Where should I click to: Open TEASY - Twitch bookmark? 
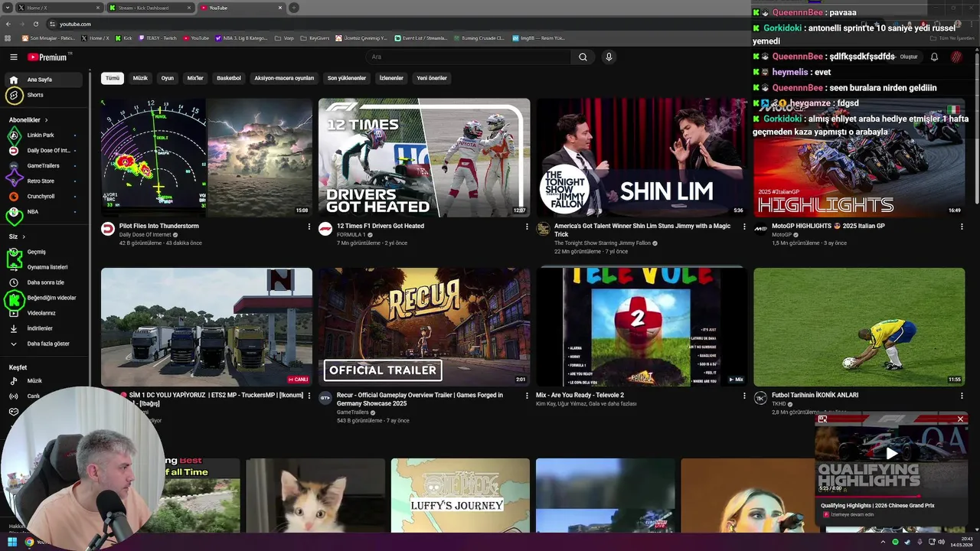(158, 37)
